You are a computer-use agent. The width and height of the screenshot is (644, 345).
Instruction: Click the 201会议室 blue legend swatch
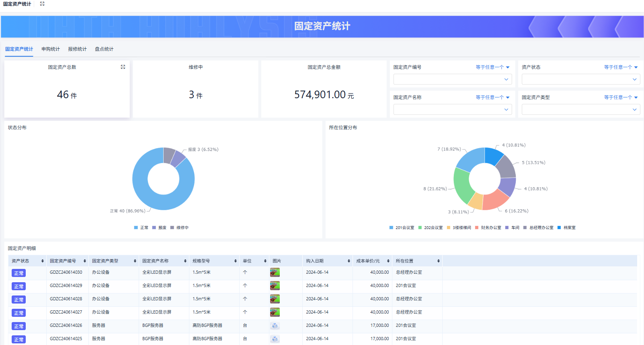click(391, 227)
